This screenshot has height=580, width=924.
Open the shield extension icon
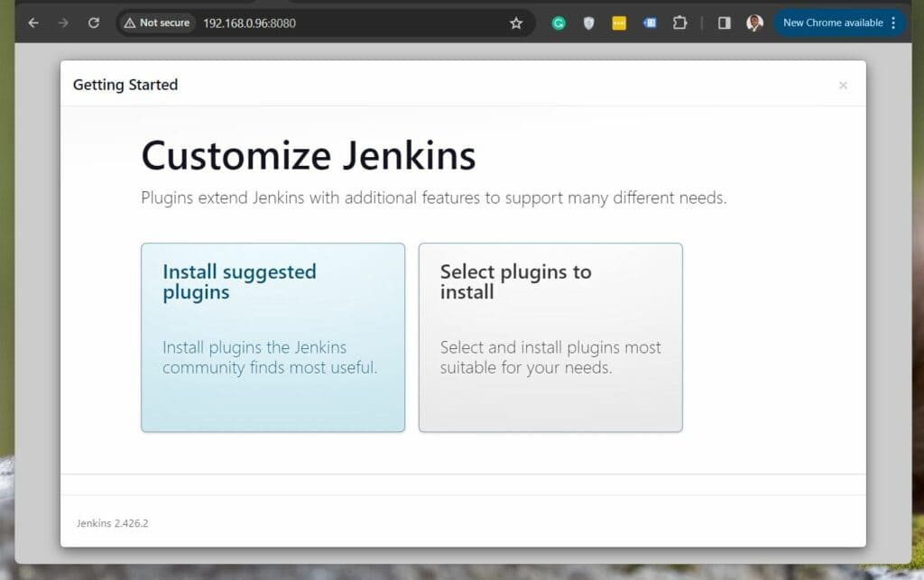coord(588,23)
